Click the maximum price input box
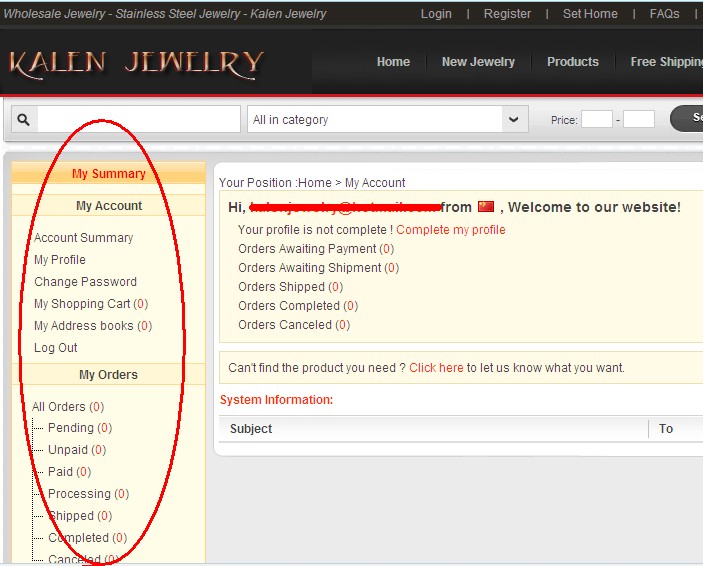This screenshot has height=566, width=703. (x=639, y=119)
